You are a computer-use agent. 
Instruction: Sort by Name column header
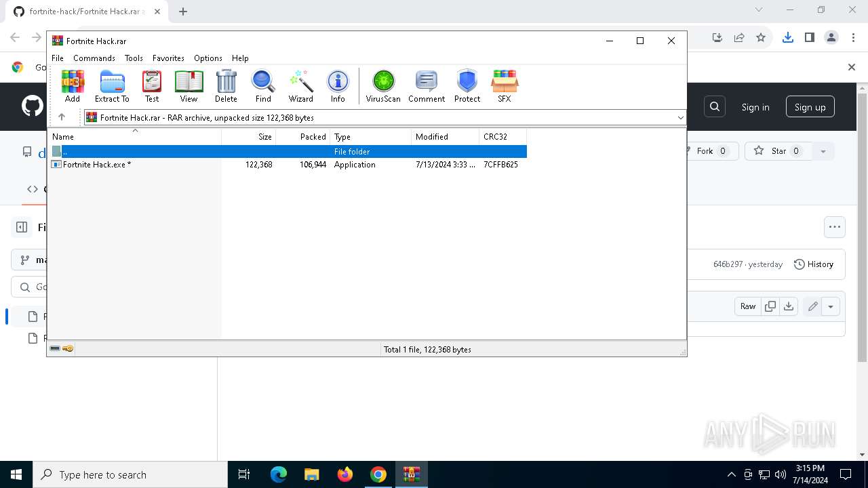coord(134,136)
